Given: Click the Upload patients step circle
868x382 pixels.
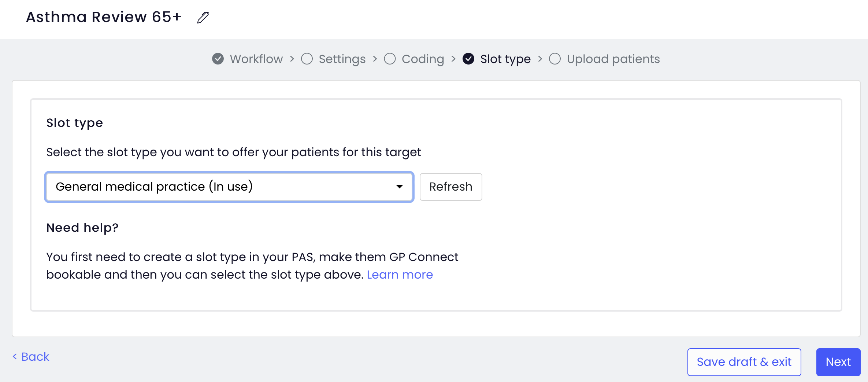Looking at the screenshot, I should tap(555, 59).
